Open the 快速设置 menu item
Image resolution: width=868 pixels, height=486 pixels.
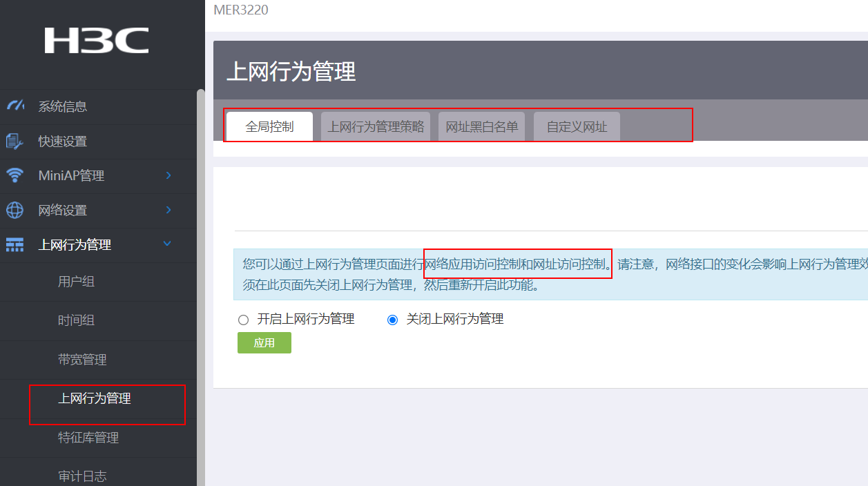point(98,142)
